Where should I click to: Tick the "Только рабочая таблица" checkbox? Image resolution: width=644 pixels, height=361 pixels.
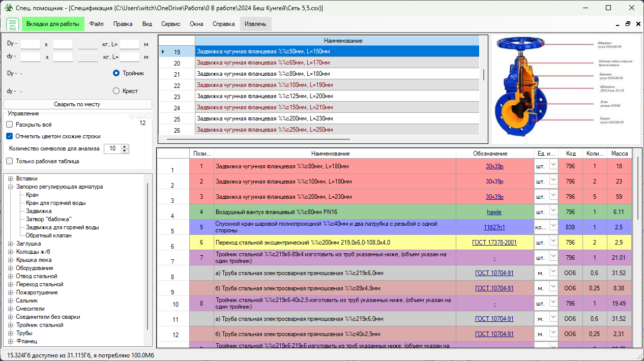[9, 161]
